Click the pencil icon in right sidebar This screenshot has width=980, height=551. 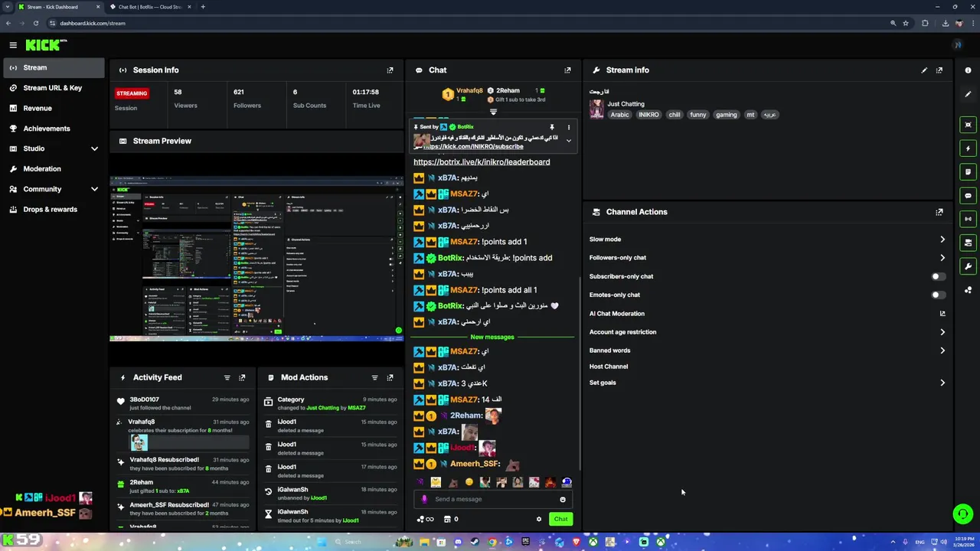point(969,94)
